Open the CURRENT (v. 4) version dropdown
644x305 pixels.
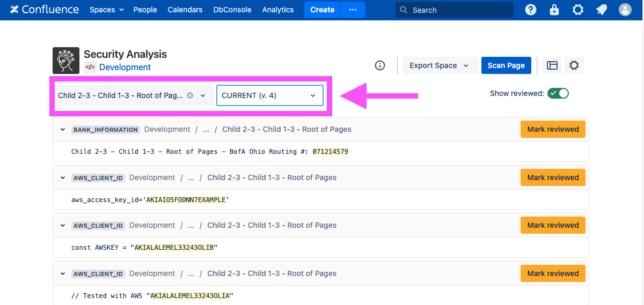coord(269,95)
